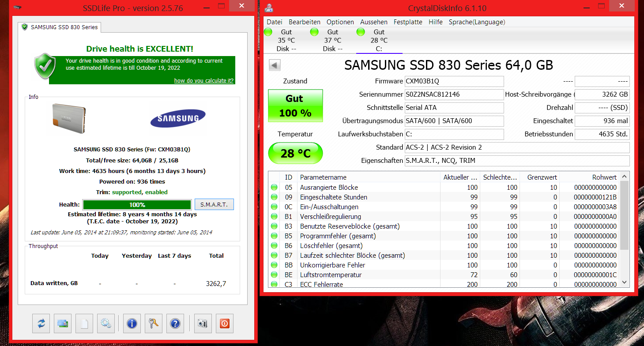The height and width of the screenshot is (346, 644).
Task: Select the 28 °C C: disk status circle
Action: pyautogui.click(x=361, y=32)
